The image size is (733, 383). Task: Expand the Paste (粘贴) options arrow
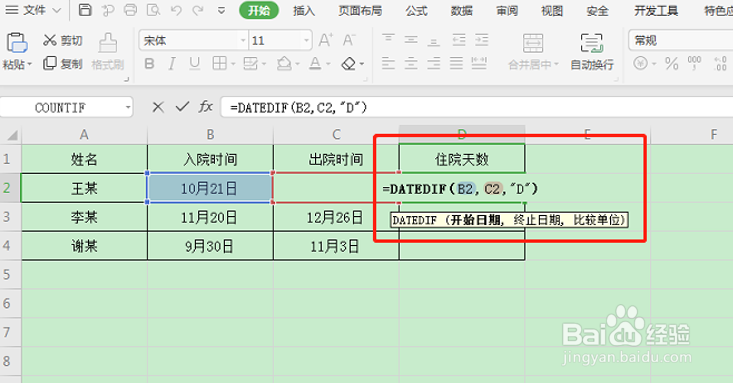[29, 65]
